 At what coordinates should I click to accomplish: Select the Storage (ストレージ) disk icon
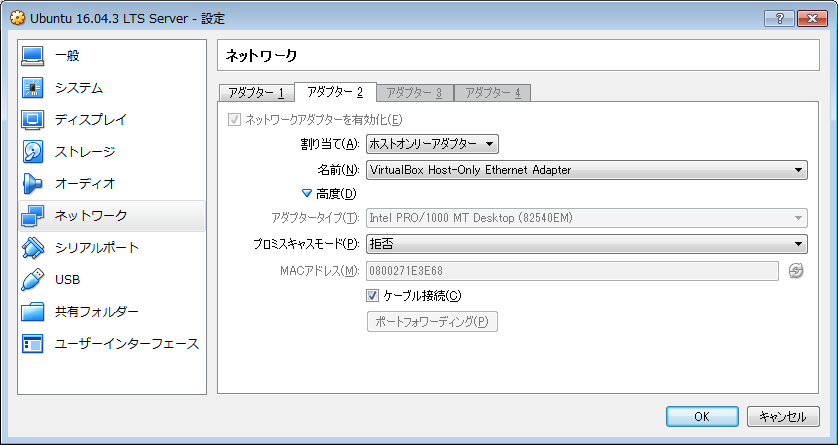[x=33, y=152]
